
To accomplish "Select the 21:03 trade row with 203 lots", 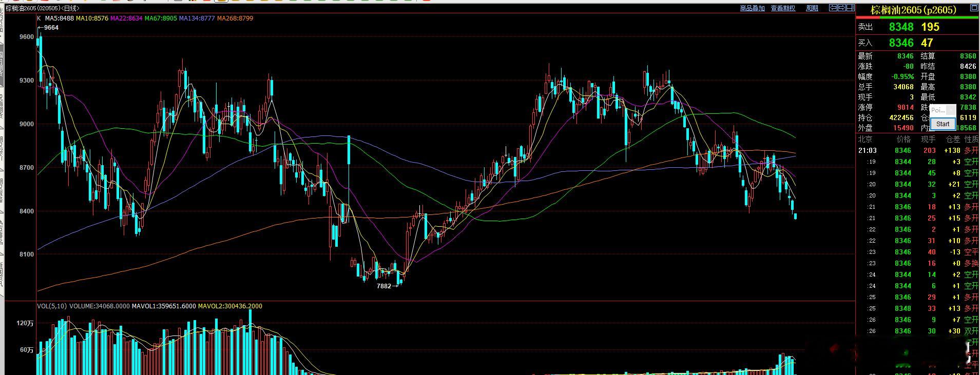I will pos(918,150).
